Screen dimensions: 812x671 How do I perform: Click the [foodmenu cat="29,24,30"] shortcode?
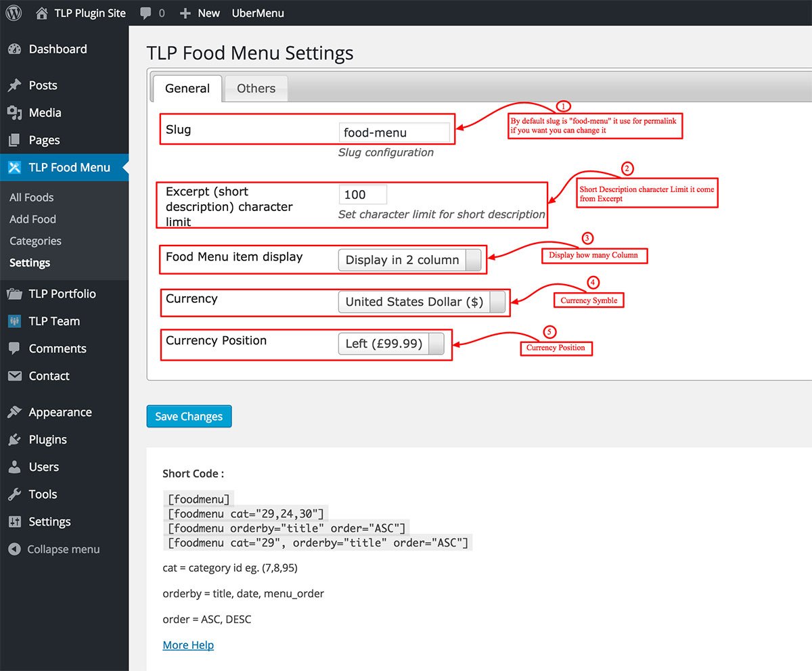247,514
